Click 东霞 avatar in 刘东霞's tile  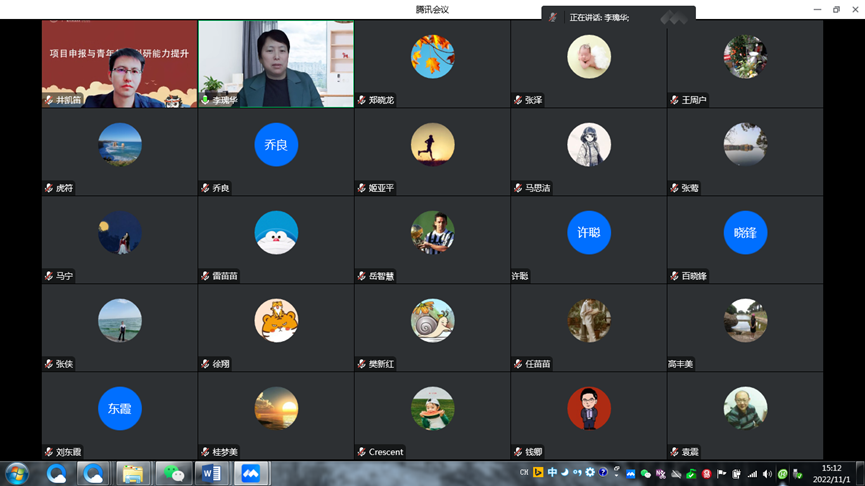coord(119,408)
